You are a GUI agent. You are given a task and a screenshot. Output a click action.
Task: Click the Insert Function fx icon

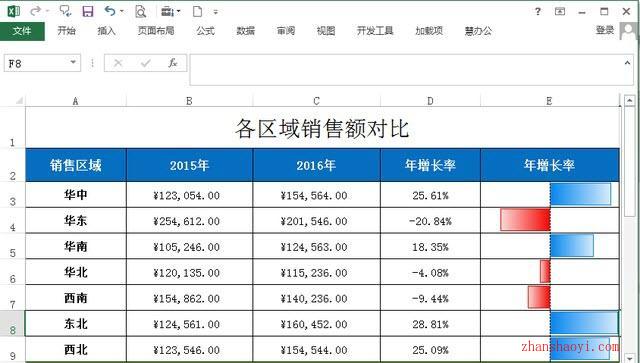point(173,63)
